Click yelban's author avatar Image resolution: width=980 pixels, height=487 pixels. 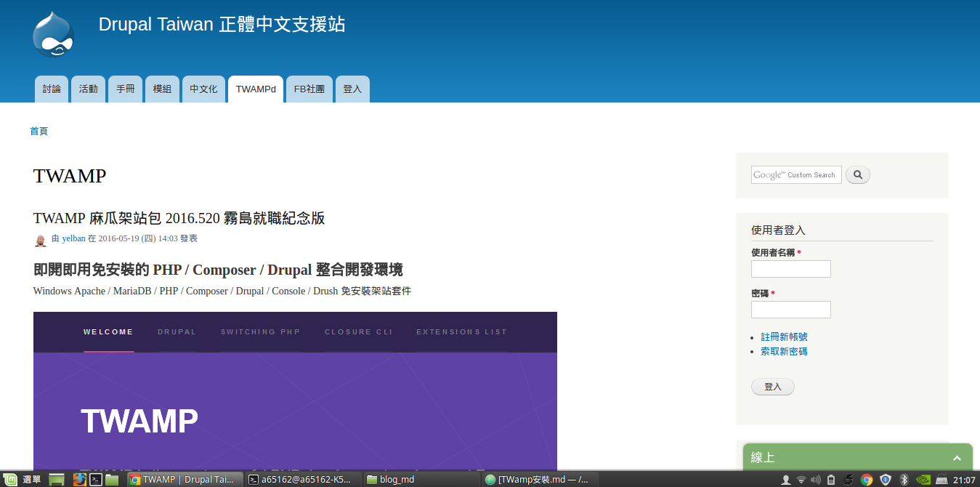tap(41, 240)
